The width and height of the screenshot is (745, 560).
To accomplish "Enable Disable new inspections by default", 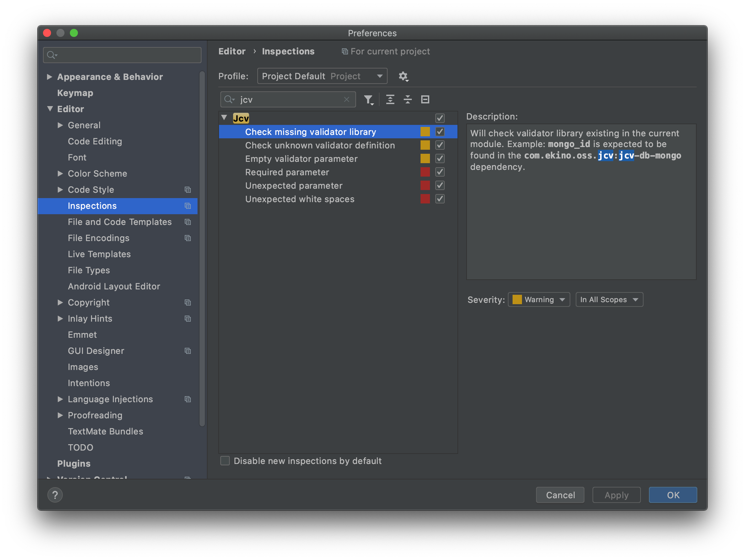I will click(x=225, y=461).
